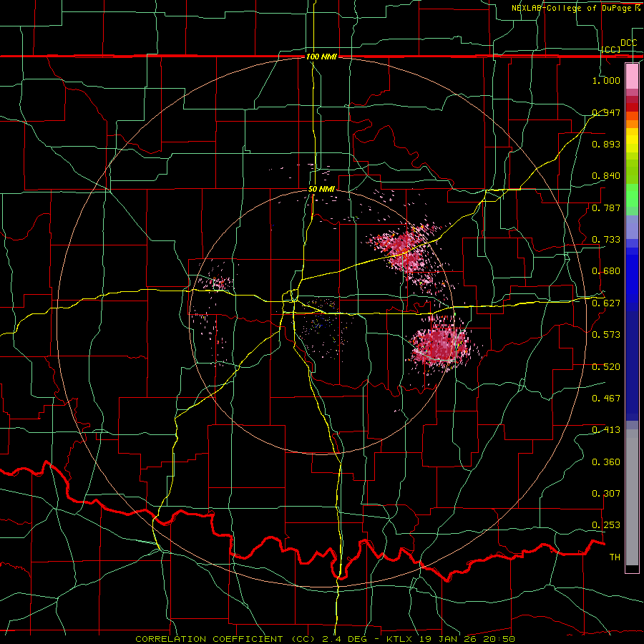Click the 100 NMI range ring label

(x=321, y=57)
